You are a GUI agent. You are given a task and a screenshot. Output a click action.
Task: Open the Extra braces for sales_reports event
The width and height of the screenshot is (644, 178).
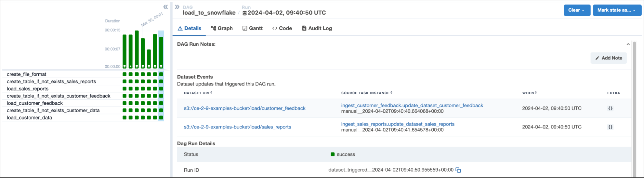click(x=610, y=127)
